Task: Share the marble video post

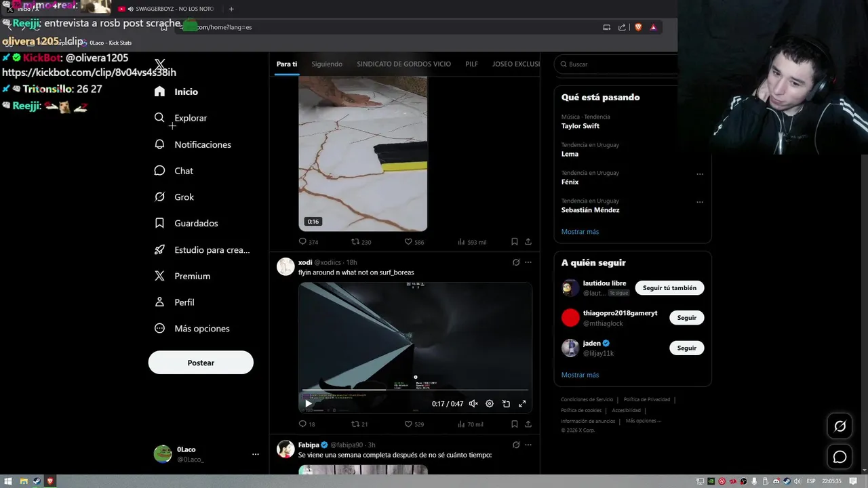Action: click(x=528, y=242)
